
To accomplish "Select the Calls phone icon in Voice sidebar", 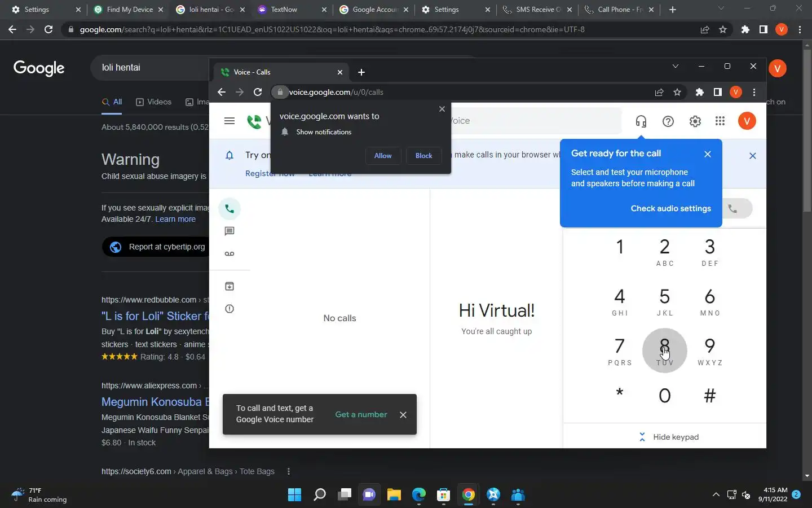I will 230,209.
